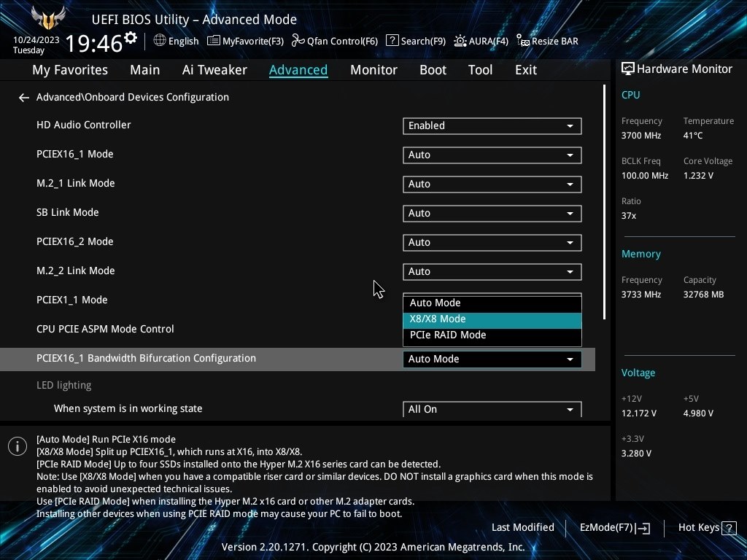Switch to the Ai Tweaker tab
Image resolution: width=747 pixels, height=560 pixels.
(x=214, y=69)
